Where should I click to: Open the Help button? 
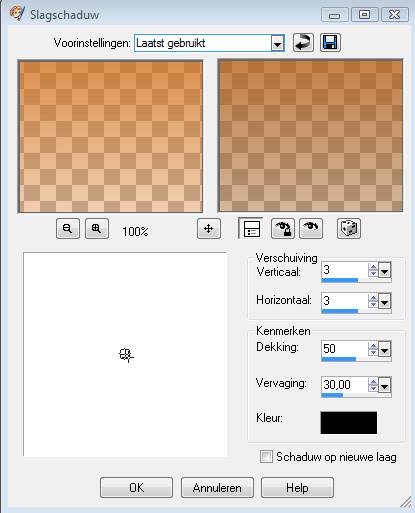pyautogui.click(x=297, y=488)
